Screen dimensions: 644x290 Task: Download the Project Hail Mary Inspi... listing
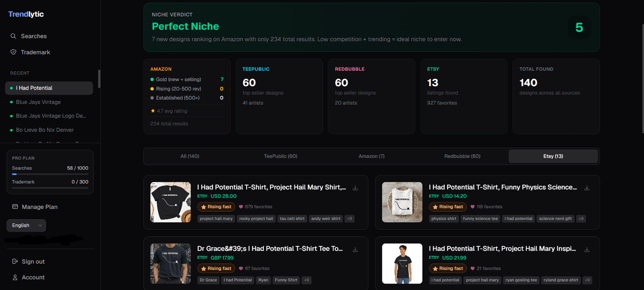586,249
